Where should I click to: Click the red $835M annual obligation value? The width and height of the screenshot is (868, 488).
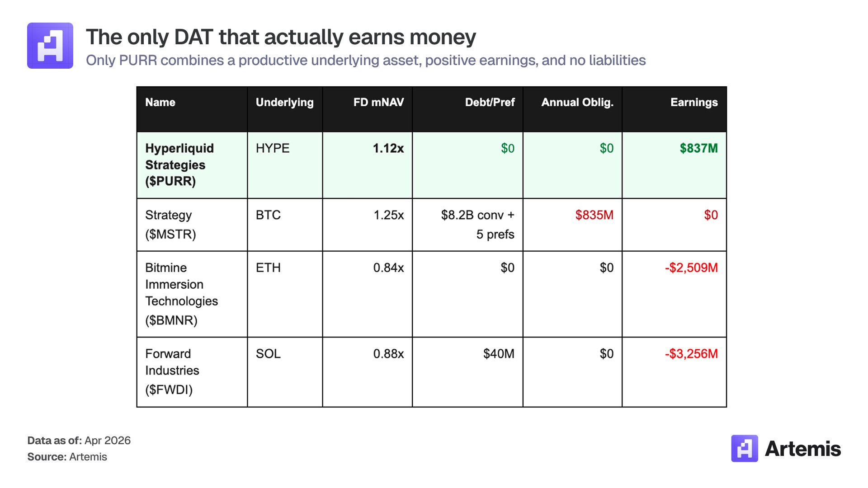coord(594,215)
